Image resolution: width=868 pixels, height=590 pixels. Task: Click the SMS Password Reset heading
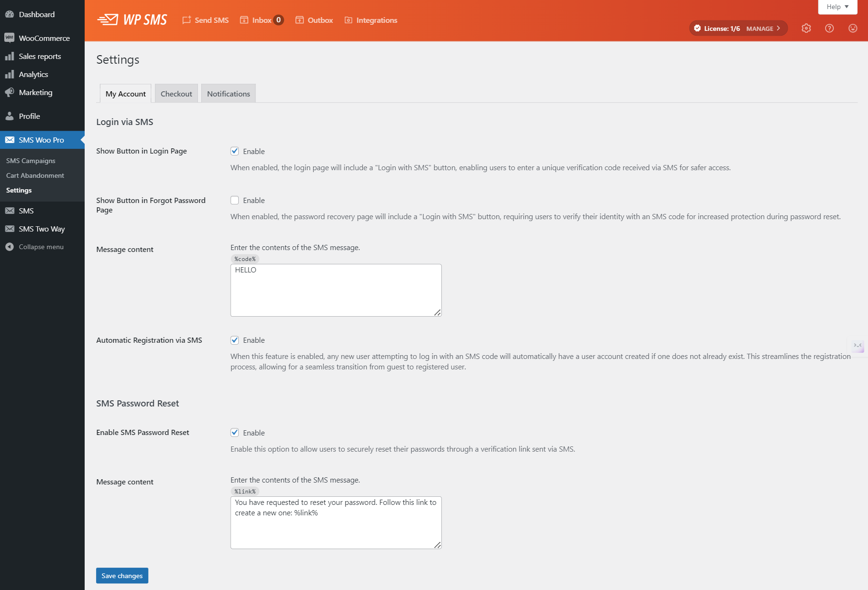coord(137,403)
